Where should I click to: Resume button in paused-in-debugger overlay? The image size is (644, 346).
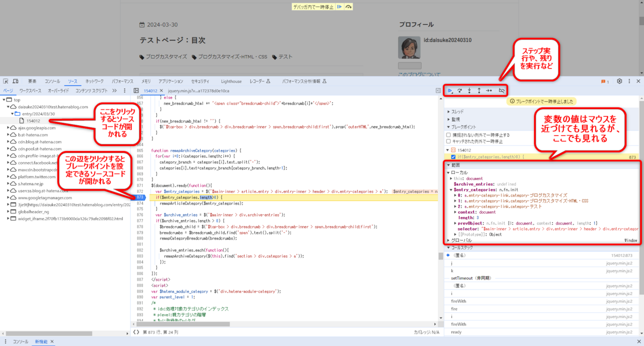point(339,7)
